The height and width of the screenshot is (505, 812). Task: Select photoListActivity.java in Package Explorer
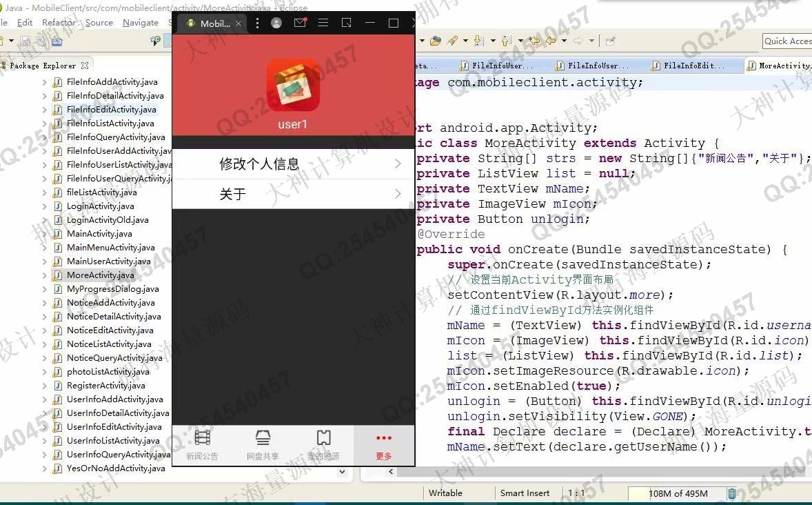(108, 372)
